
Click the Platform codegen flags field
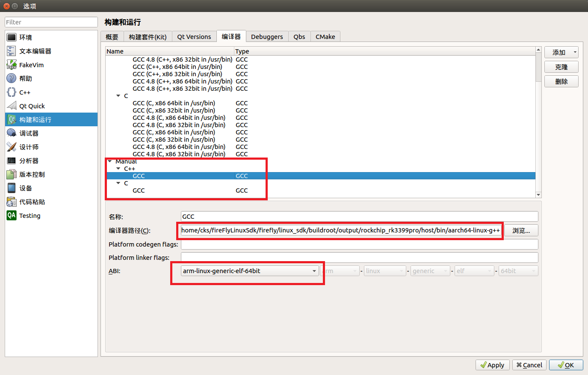(x=359, y=244)
